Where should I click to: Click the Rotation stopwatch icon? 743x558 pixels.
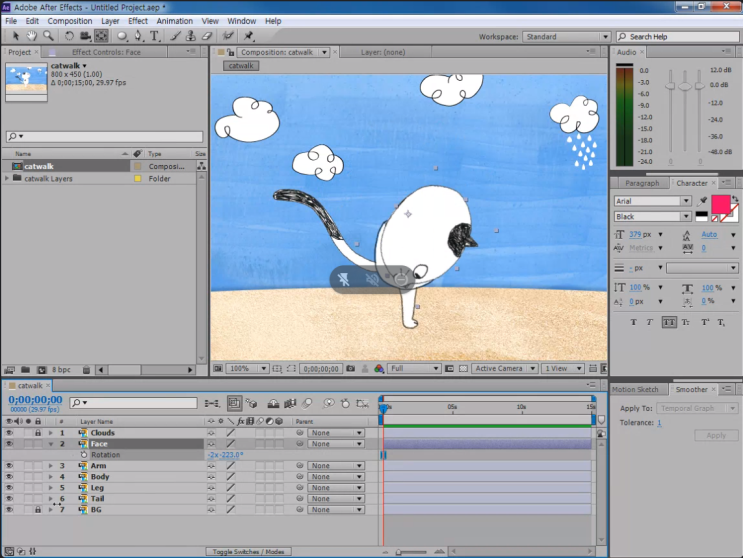84,455
